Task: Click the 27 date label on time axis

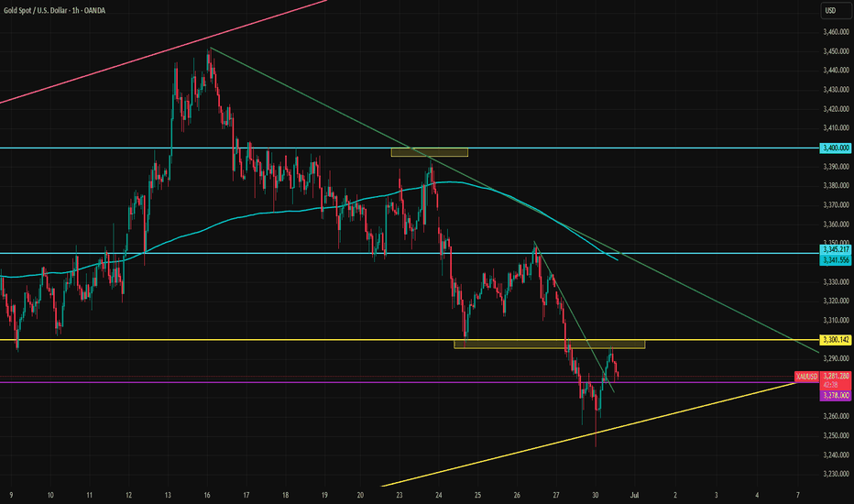Action: tap(556, 495)
